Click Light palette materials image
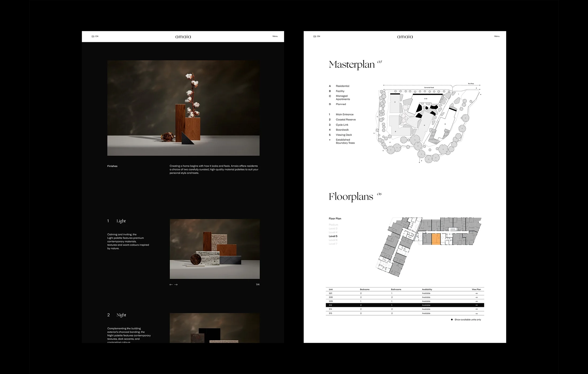This screenshot has width=588, height=374. coord(215,249)
